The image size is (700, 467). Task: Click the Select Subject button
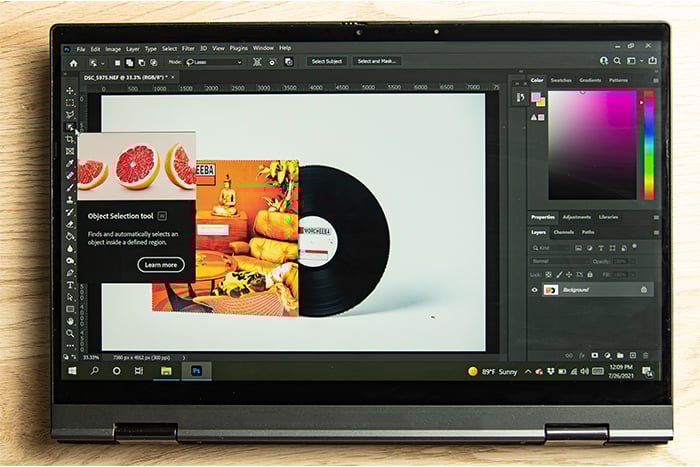pyautogui.click(x=327, y=61)
